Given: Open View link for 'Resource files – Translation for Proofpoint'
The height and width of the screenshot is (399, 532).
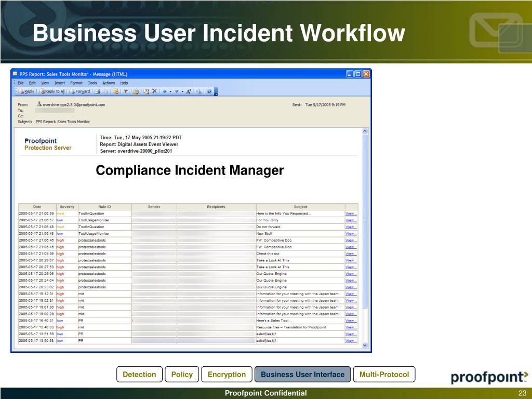Looking at the screenshot, I should click(351, 327).
